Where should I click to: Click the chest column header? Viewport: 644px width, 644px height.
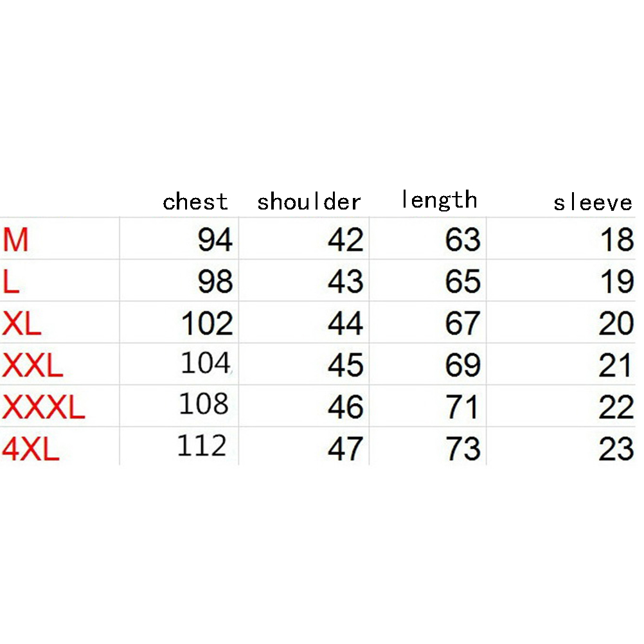pyautogui.click(x=195, y=202)
